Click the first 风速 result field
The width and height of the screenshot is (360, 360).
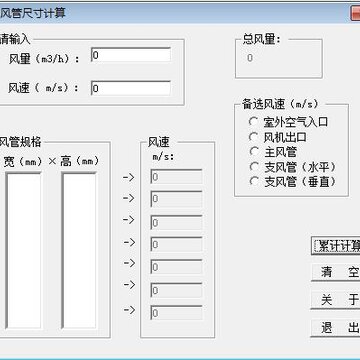pyautogui.click(x=177, y=177)
